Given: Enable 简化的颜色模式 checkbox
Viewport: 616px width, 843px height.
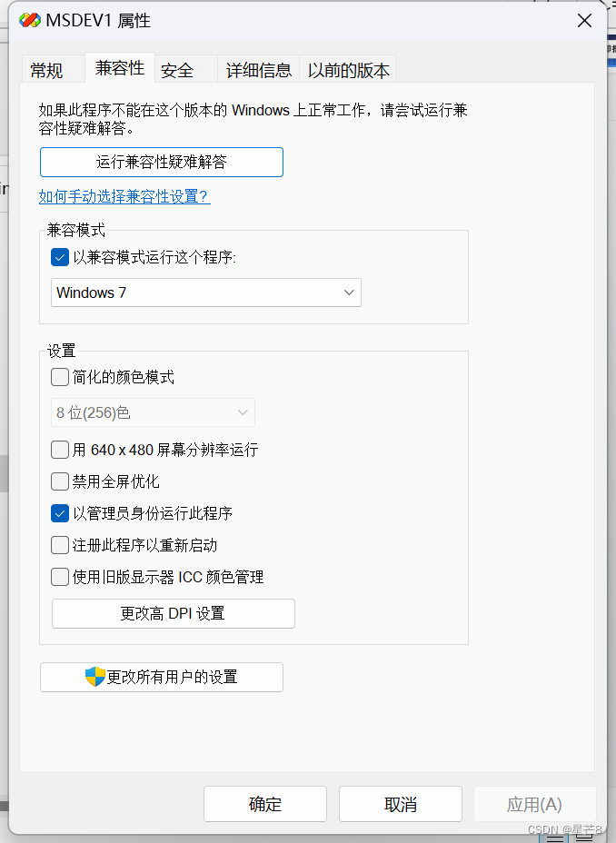Looking at the screenshot, I should click(59, 376).
